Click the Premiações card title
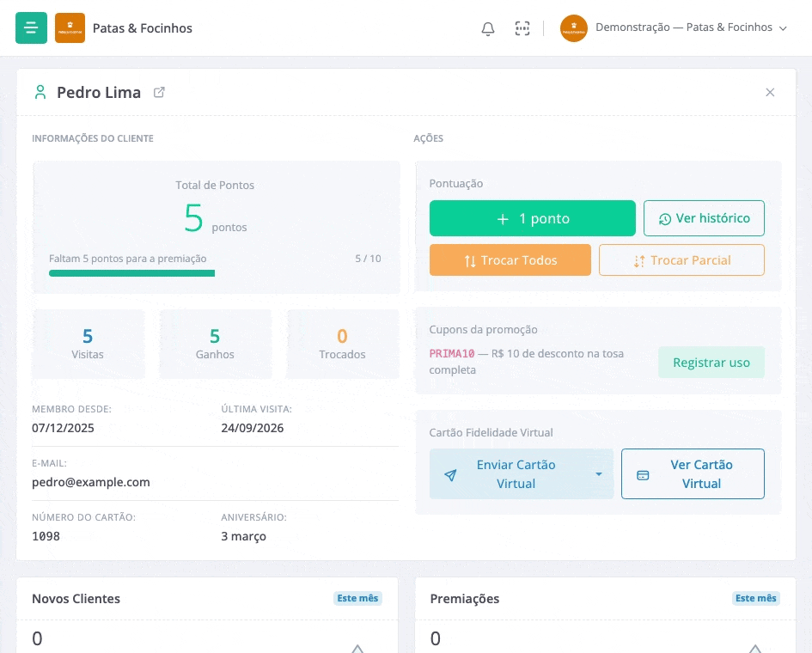Image resolution: width=812 pixels, height=653 pixels. (x=465, y=599)
